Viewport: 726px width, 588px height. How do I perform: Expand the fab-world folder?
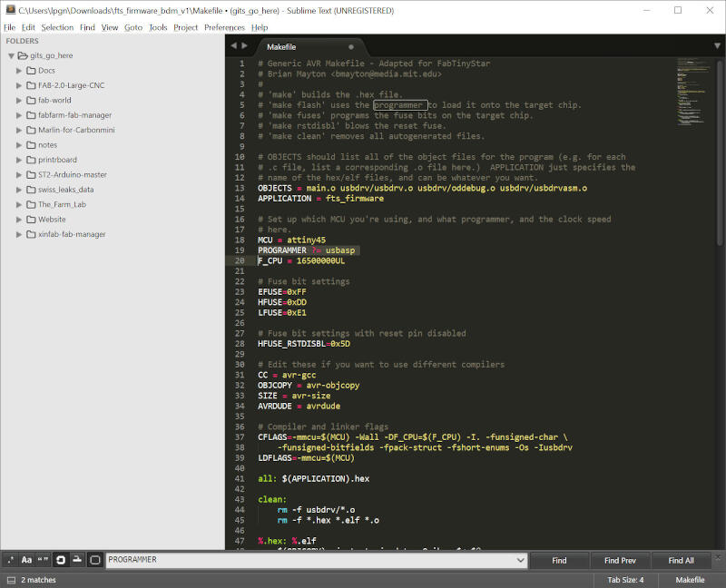pyautogui.click(x=19, y=100)
